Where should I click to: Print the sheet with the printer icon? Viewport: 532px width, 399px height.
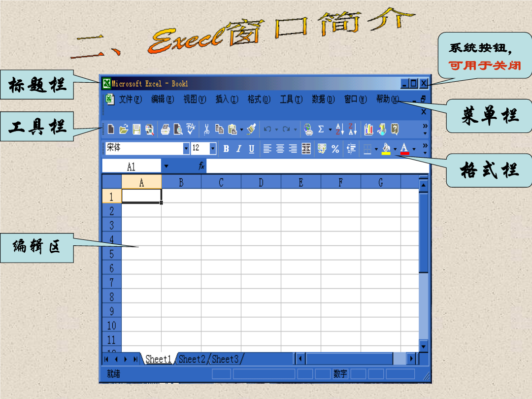(x=165, y=129)
